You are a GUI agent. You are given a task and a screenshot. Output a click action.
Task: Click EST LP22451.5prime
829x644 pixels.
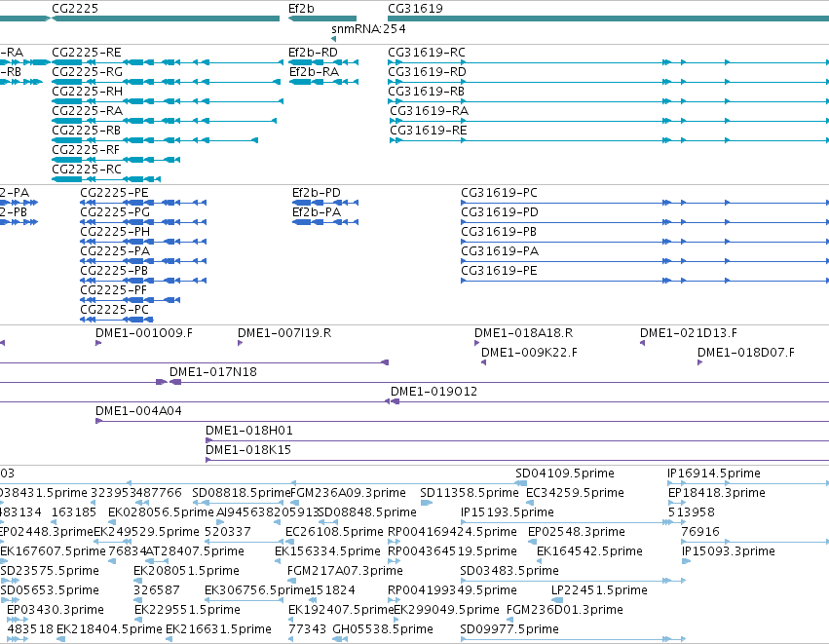coord(599,591)
